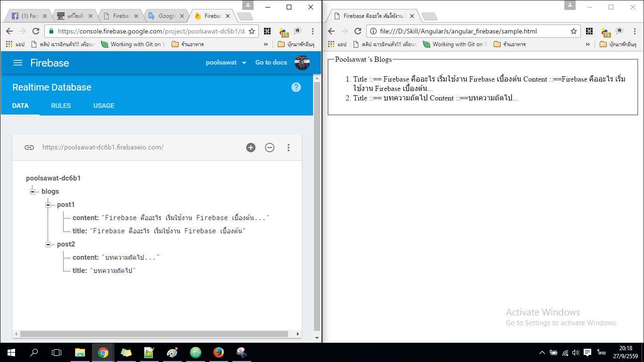Open new tab in left Chrome window
Screen dimensions: 644x362
point(244,17)
